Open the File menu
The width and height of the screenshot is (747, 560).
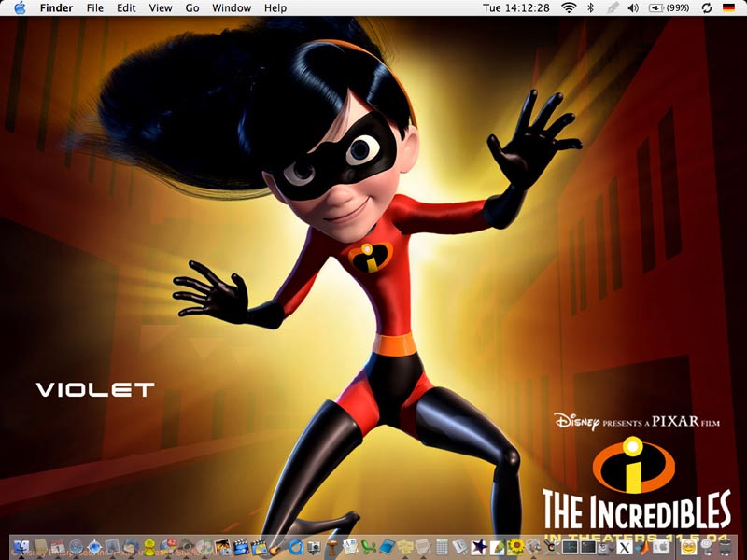click(95, 8)
